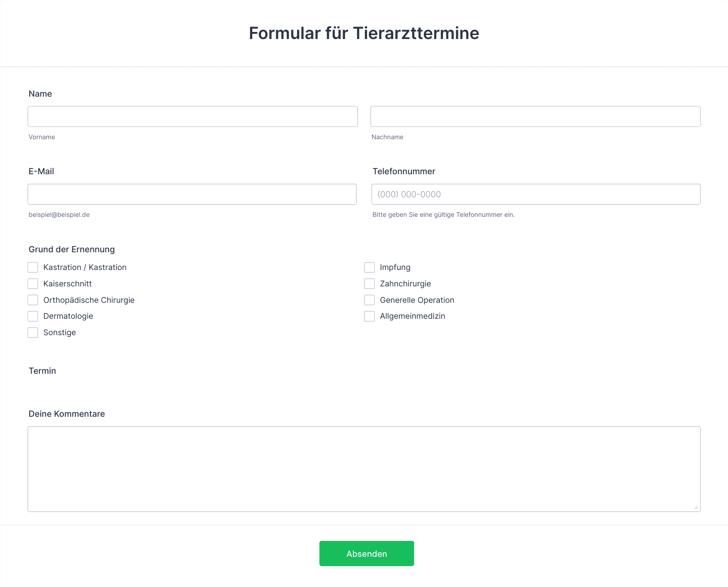Click the Grund der Ernennung label

click(x=71, y=249)
